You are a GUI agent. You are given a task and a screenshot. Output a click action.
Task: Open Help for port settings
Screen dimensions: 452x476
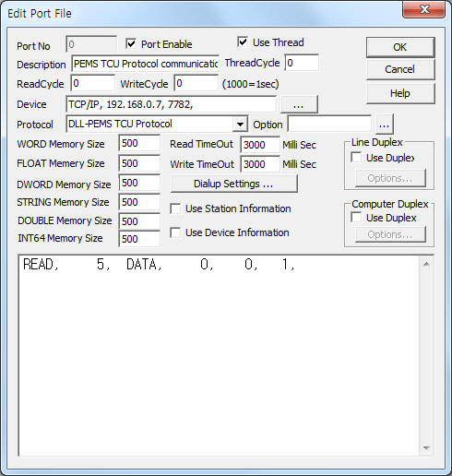coord(400,93)
